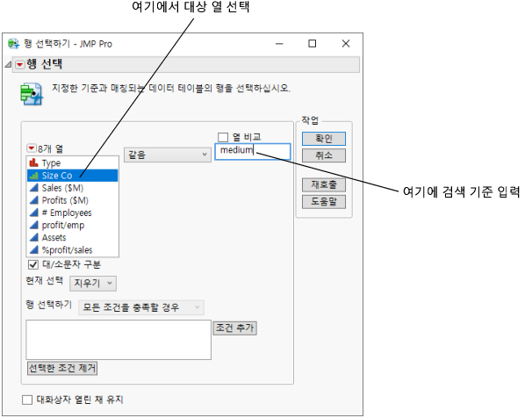532x418 pixels.
Task: Click the JMP Pro window title icon
Action: [13, 44]
